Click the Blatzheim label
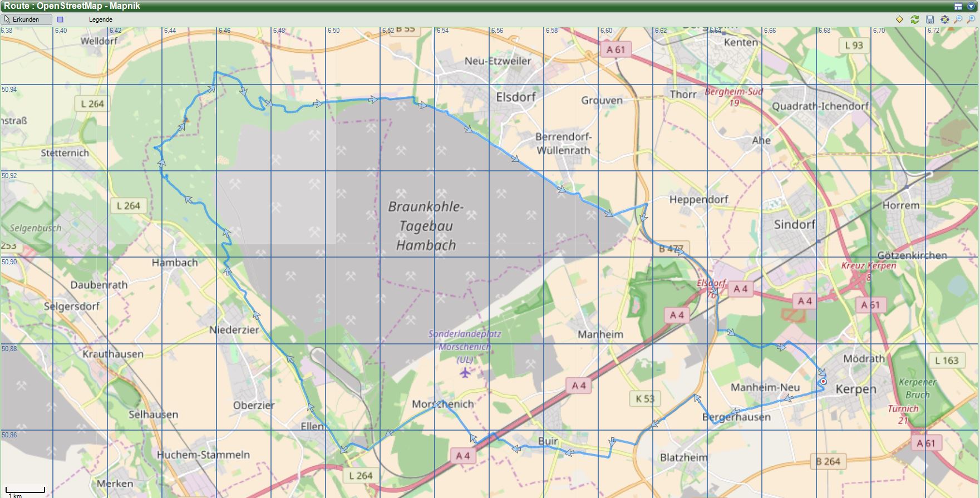The height and width of the screenshot is (498, 980). 684,457
